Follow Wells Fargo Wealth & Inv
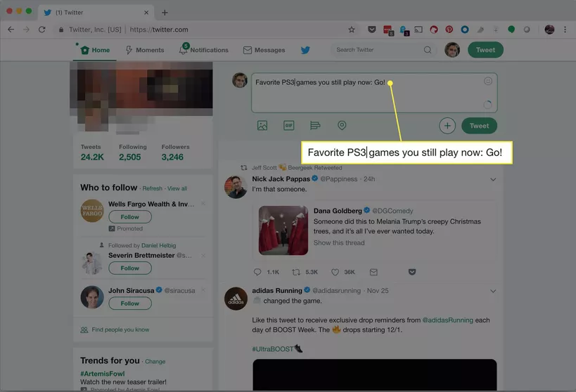Screen dimensions: 576x392 (130, 217)
